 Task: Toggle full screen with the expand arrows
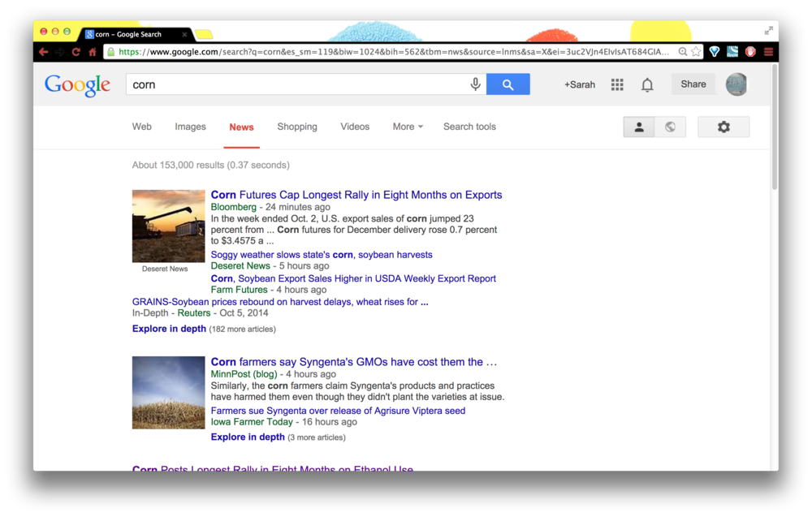point(768,31)
